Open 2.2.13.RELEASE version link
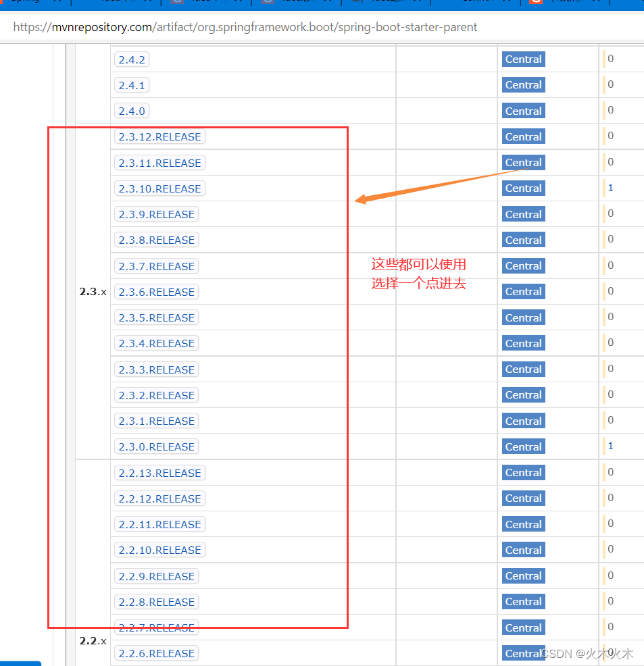The height and width of the screenshot is (666, 644). pos(159,473)
